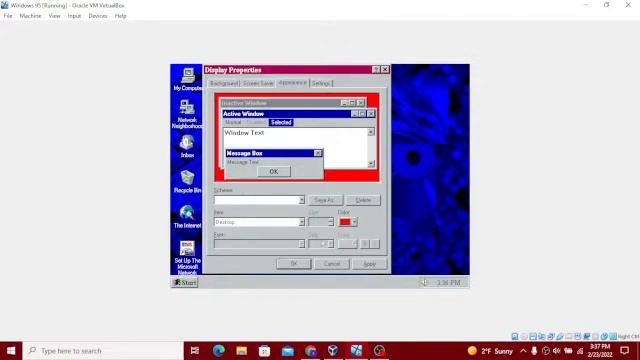Click the Windows 10 Start icon
640x360 pixels.
[x=11, y=351]
